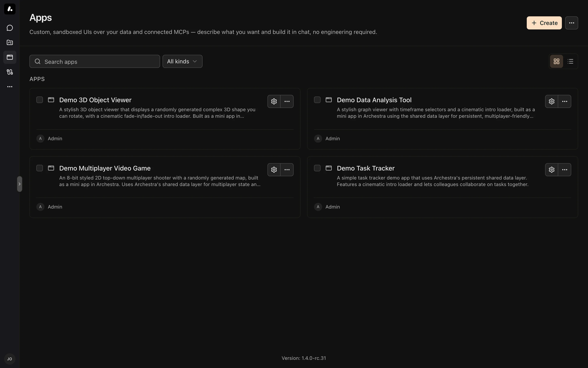Open the Demo Data Analysis Tool app title

[x=374, y=100]
